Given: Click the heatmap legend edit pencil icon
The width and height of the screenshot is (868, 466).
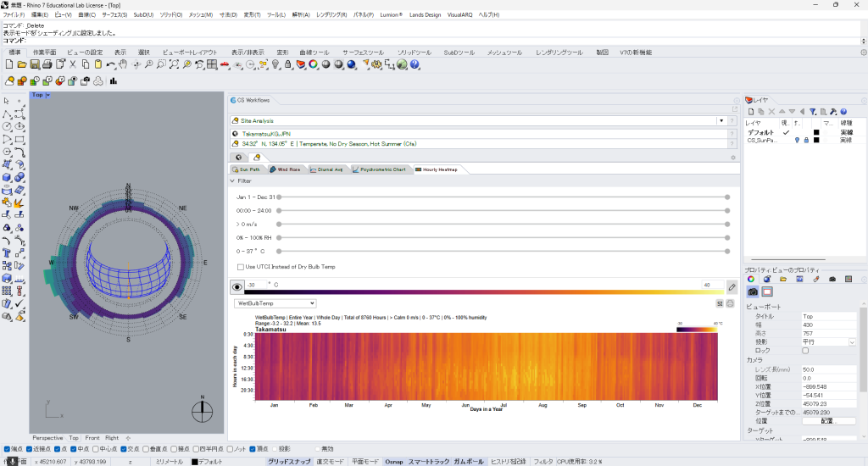Looking at the screenshot, I should (732, 287).
